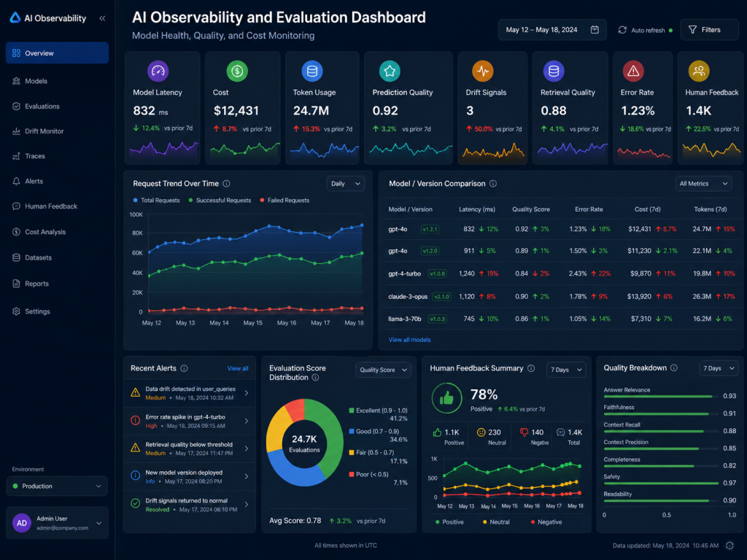Click the Drift Signals pulse icon

(483, 71)
